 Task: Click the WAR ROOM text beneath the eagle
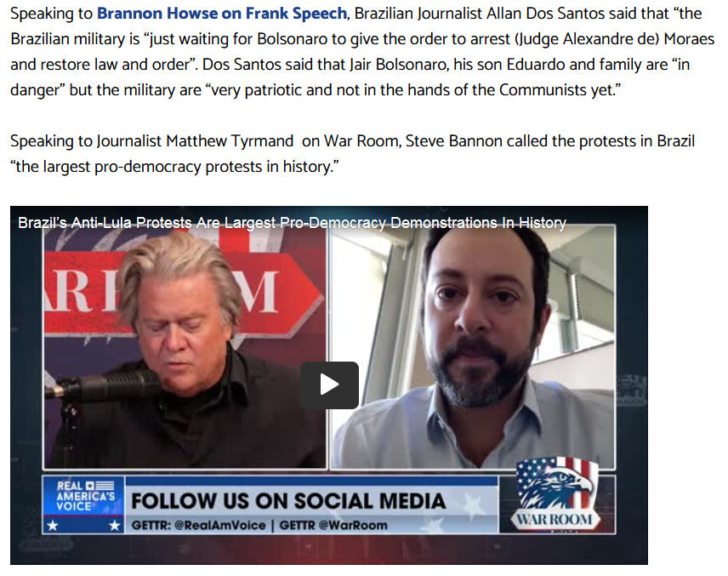coord(555,519)
